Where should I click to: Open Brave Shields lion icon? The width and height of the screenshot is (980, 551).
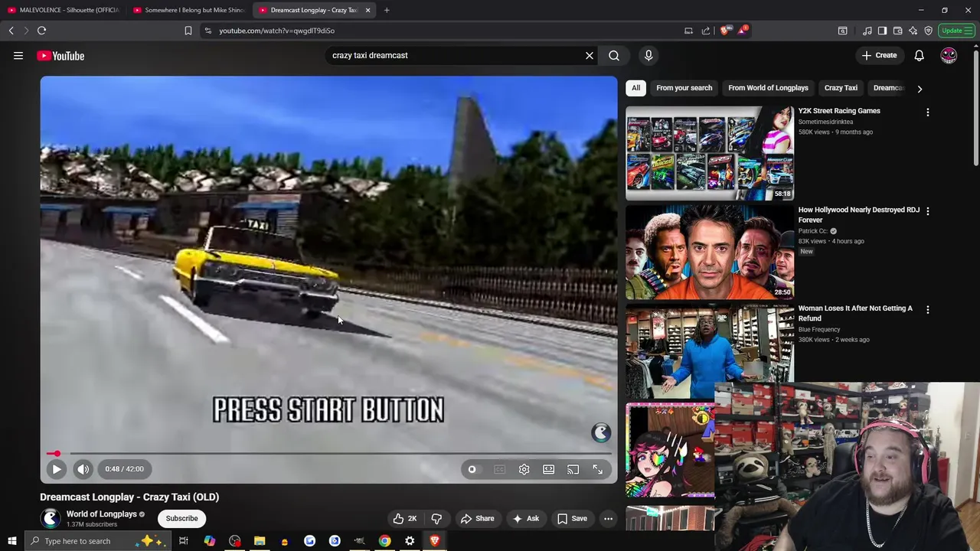[725, 31]
